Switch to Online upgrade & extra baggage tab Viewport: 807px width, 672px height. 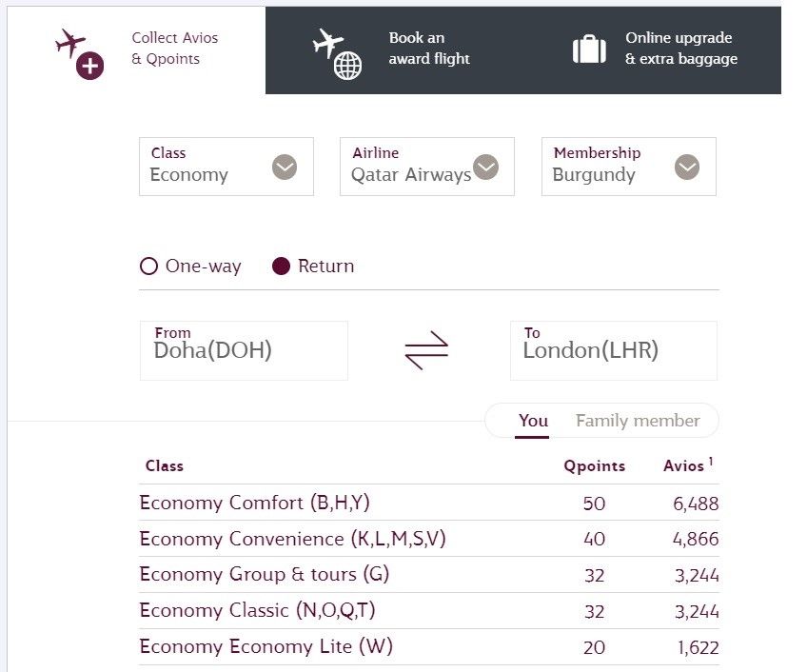tap(655, 49)
